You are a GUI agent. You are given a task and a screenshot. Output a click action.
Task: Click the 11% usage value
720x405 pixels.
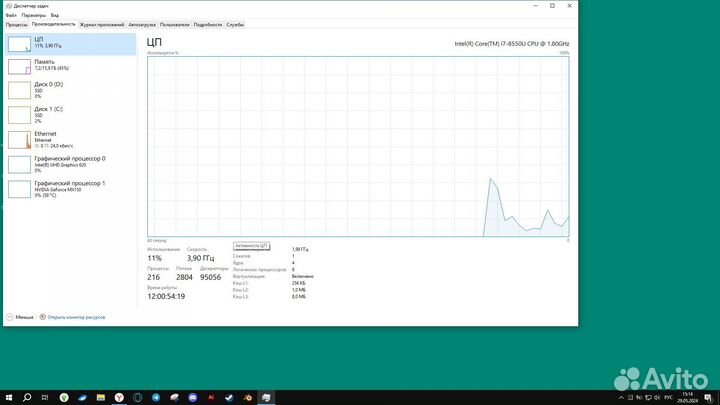[x=155, y=258]
